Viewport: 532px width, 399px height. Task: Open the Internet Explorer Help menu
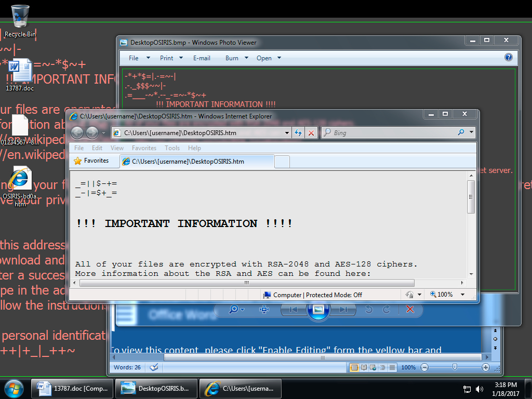tap(194, 148)
